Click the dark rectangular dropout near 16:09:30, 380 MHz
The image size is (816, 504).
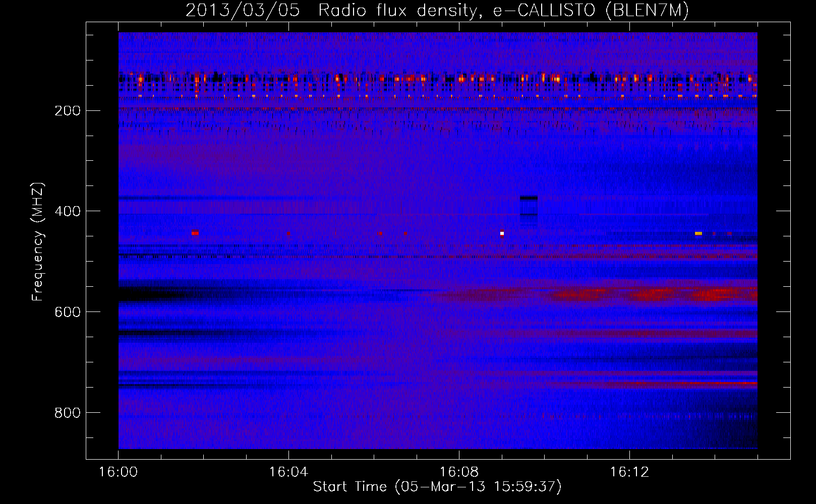(x=529, y=207)
